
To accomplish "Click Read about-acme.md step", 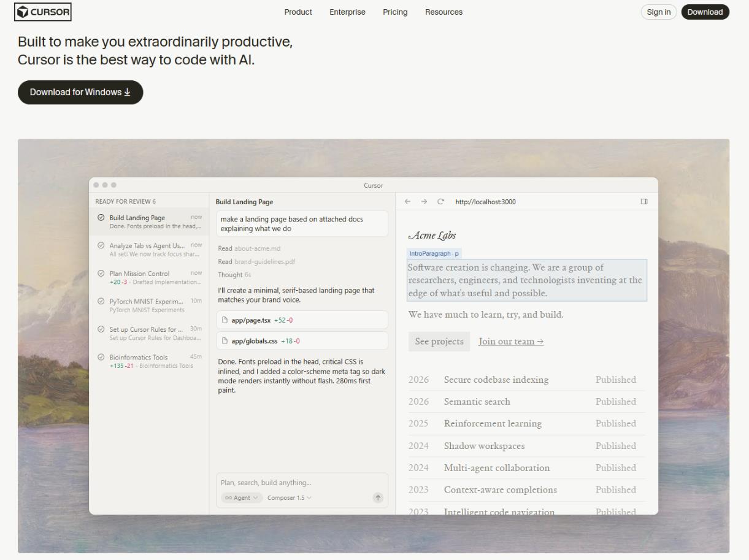I will [249, 248].
